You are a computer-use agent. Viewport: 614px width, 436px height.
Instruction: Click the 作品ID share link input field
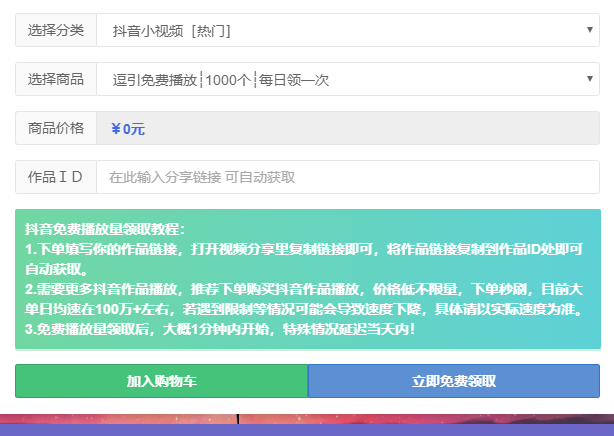[x=347, y=177]
